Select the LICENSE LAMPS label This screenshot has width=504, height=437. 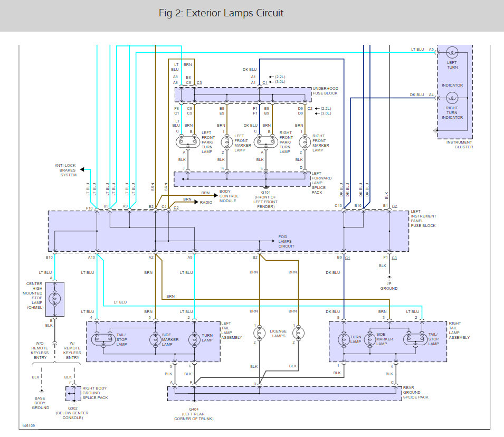278,334
